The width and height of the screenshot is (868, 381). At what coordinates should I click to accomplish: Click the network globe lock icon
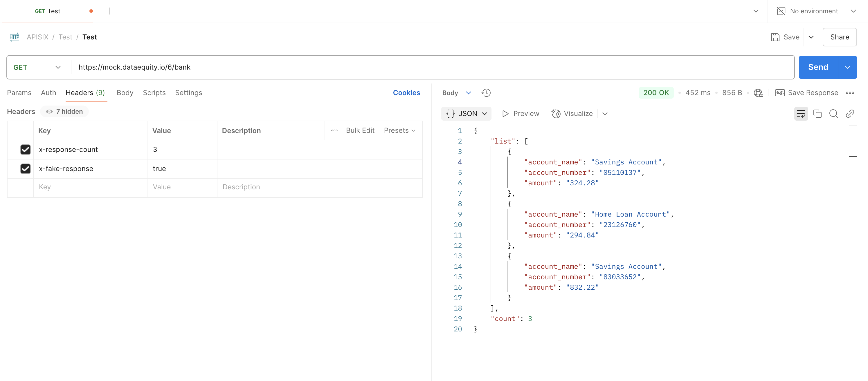pyautogui.click(x=758, y=92)
